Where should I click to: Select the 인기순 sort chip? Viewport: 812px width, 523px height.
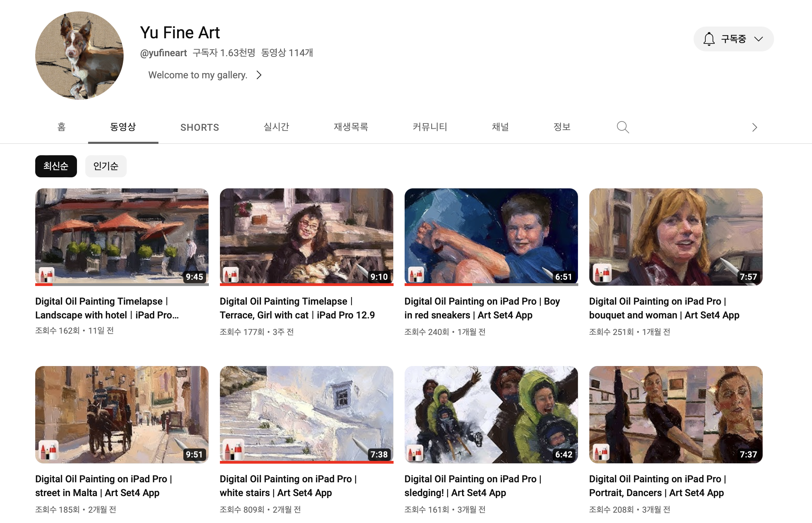pyautogui.click(x=106, y=166)
